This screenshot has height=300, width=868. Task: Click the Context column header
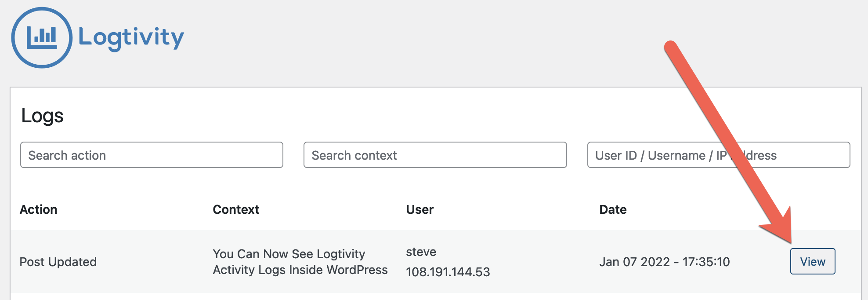tap(235, 209)
